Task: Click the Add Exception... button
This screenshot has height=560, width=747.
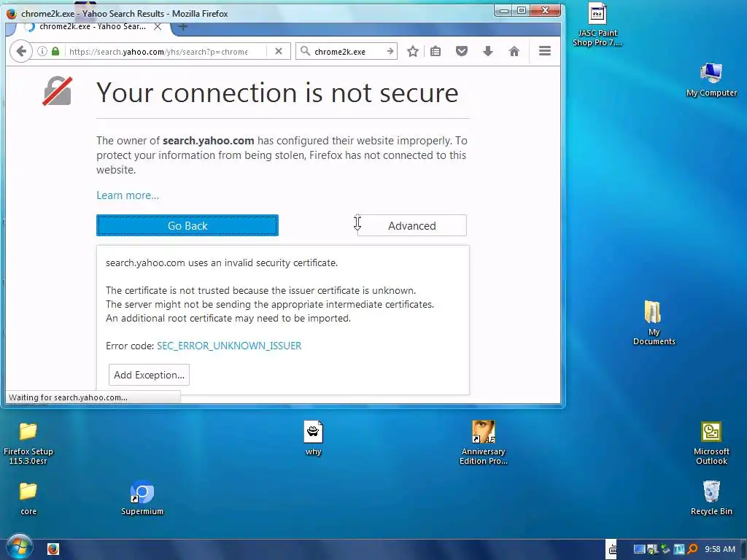Action: tap(149, 376)
